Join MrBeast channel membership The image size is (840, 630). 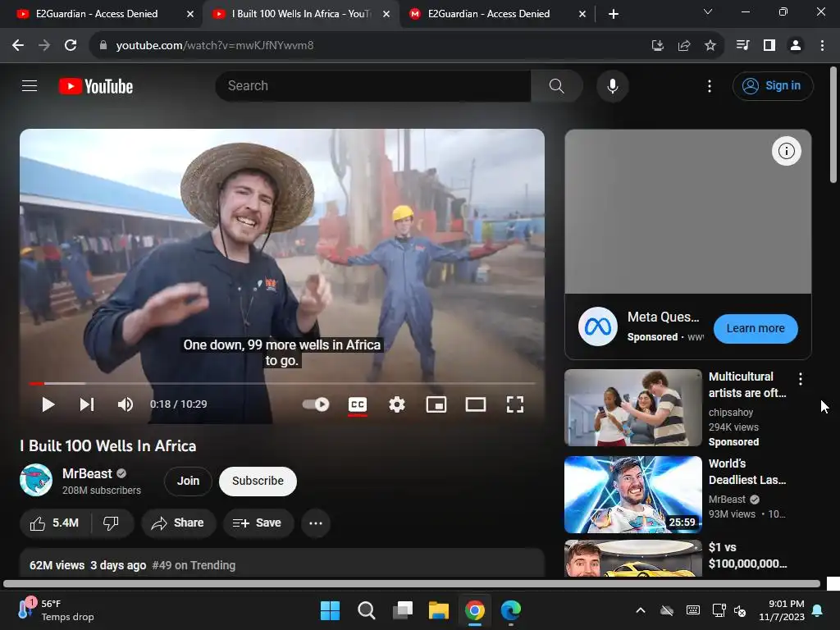pos(188,481)
